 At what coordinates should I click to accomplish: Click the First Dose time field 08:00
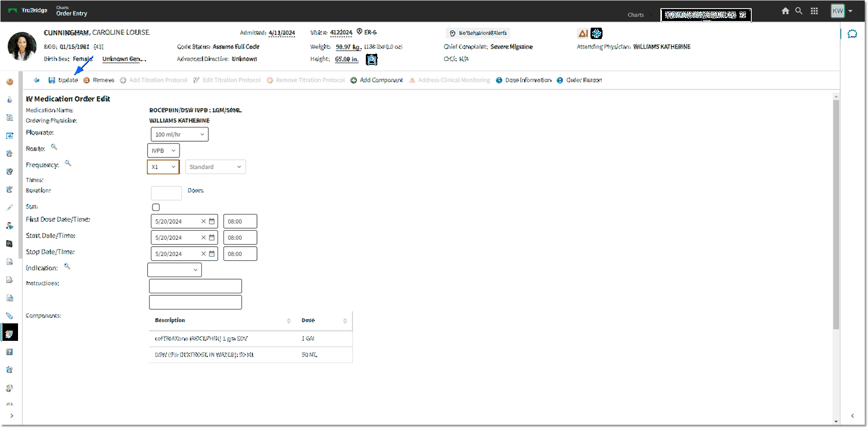(240, 221)
